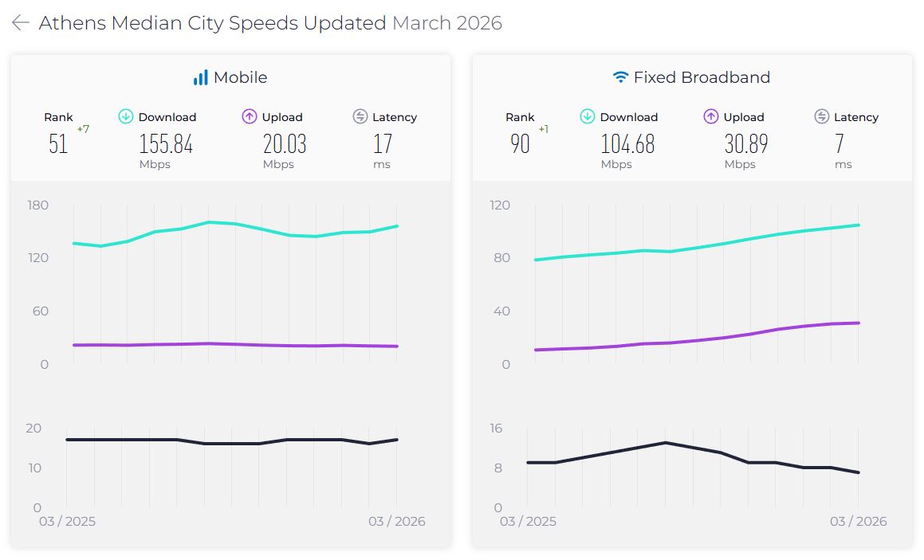Click the Mobile download arrow icon
The image size is (924, 560).
pyautogui.click(x=126, y=116)
